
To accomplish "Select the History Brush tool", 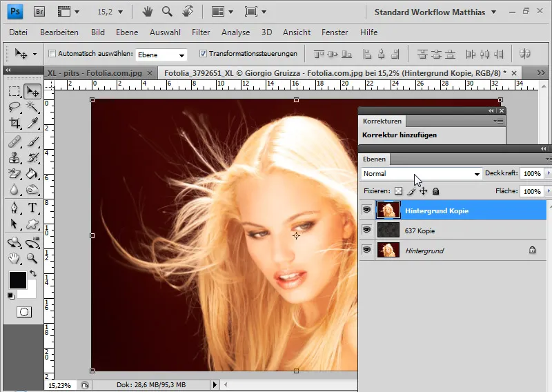I will click(x=32, y=157).
